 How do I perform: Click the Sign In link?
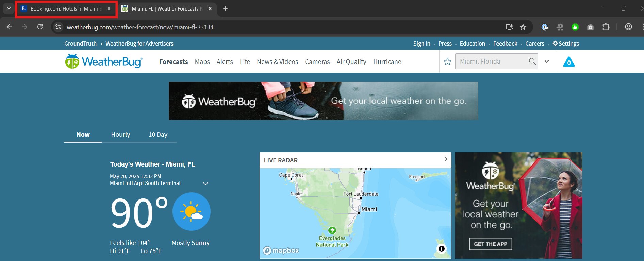point(422,43)
